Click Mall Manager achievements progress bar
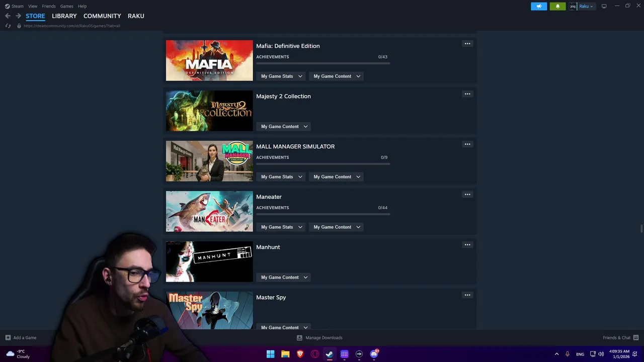The image size is (644, 362). coord(323,164)
